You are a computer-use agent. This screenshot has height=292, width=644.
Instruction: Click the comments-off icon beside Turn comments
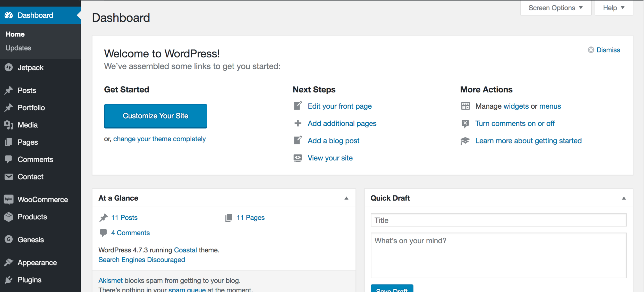coord(465,124)
